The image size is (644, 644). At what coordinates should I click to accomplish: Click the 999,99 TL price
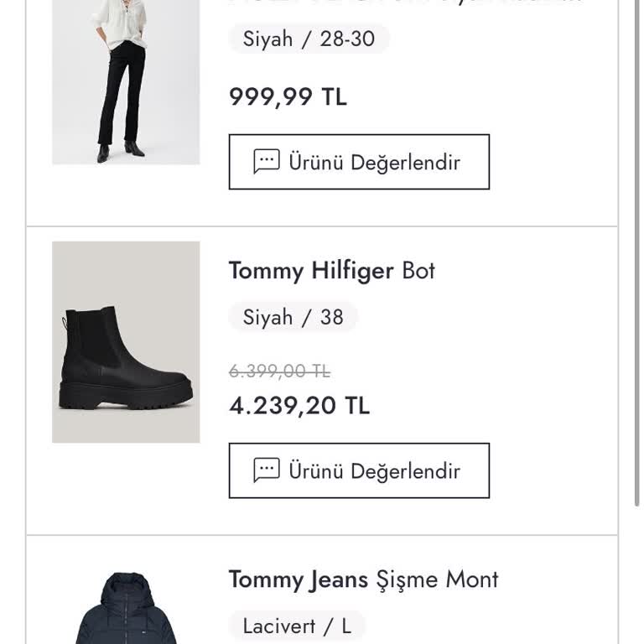click(288, 97)
